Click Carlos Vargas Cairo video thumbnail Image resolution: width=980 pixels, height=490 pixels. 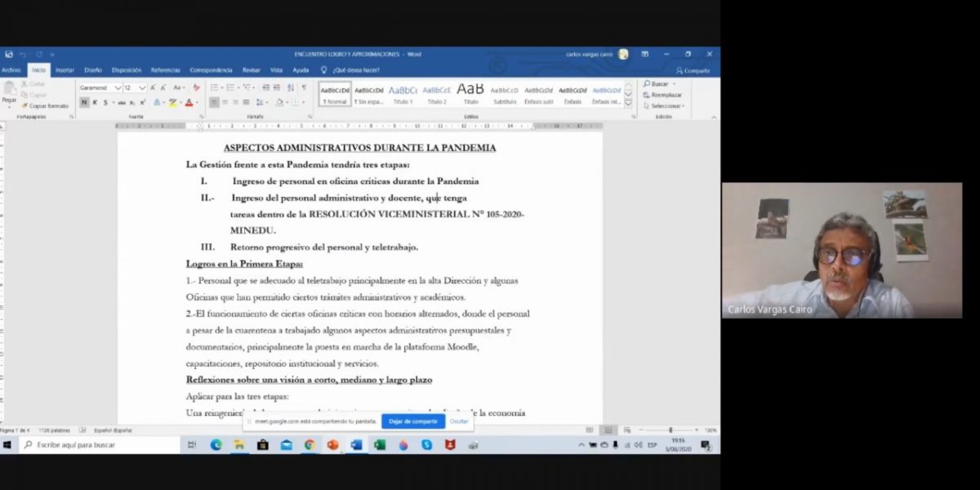point(842,250)
